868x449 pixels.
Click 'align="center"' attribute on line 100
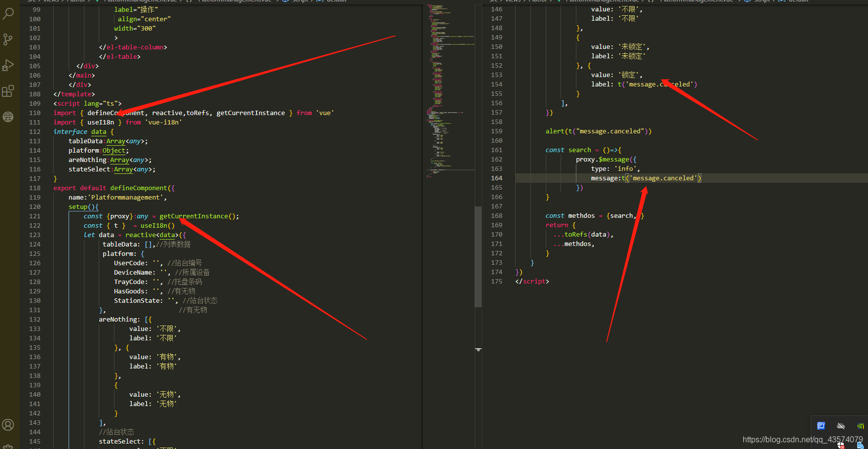coord(144,19)
